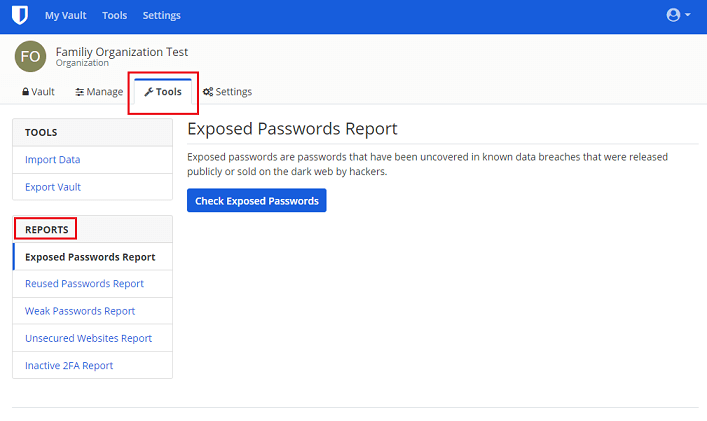
Task: Select the organization Tools tab with wrench
Action: click(163, 92)
